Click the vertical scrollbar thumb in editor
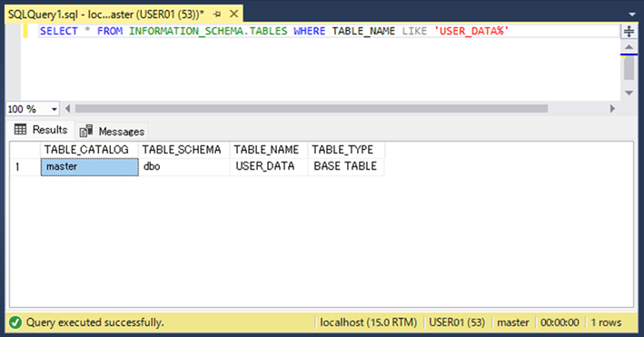The width and height of the screenshot is (644, 337). [629, 68]
